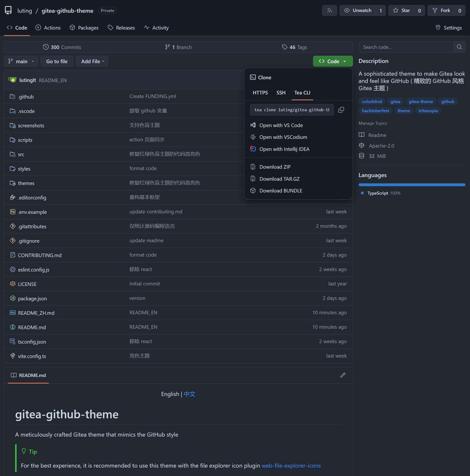Open the Releases tab
Screen dimensions: 470x476
tap(121, 28)
